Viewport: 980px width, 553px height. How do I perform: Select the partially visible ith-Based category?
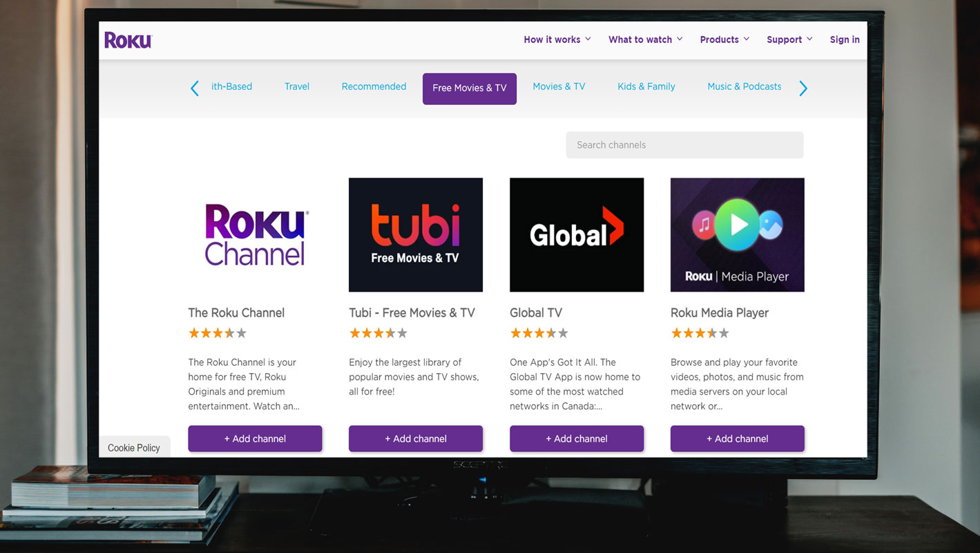tap(231, 86)
